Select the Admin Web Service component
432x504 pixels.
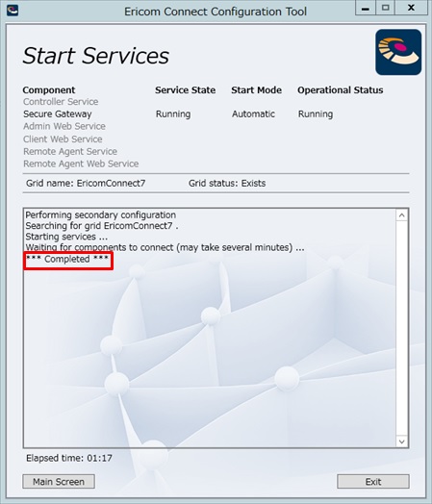[64, 126]
